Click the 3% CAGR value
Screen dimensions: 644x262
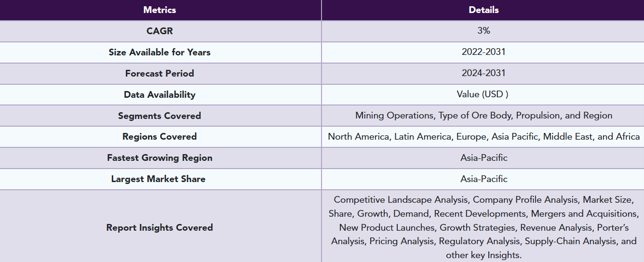point(483,31)
